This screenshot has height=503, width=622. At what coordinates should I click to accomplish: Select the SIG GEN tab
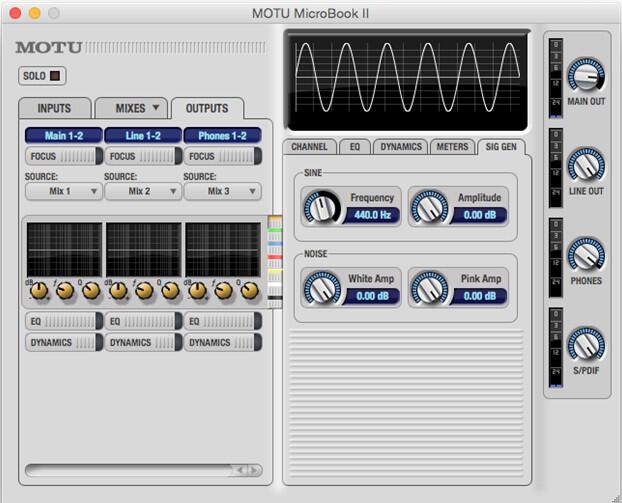click(x=501, y=147)
